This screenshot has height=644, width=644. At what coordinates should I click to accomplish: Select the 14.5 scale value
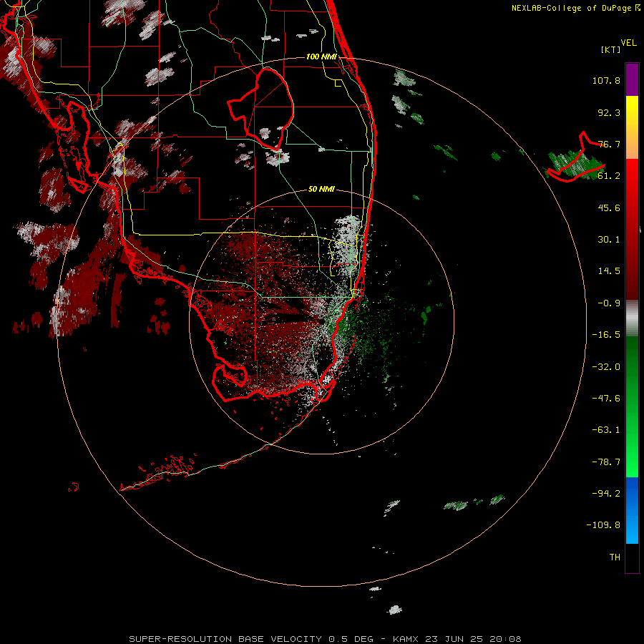[609, 271]
